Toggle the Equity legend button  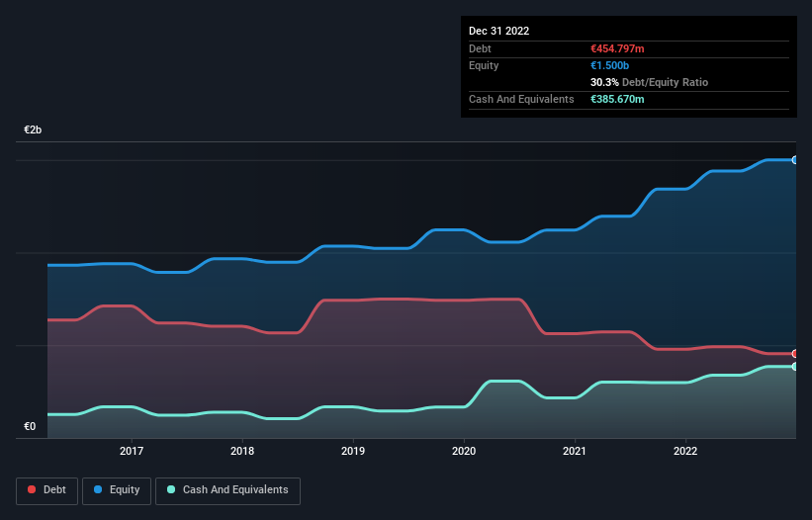point(117,490)
